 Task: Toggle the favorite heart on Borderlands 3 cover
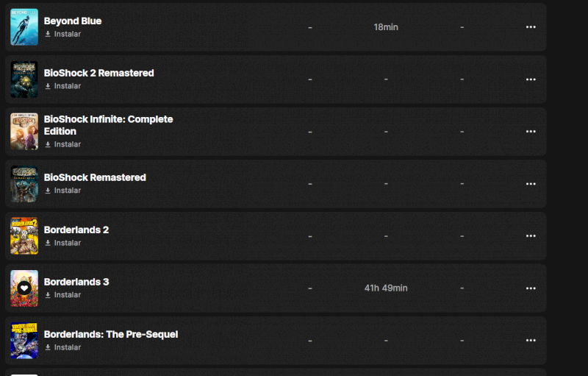tap(24, 288)
